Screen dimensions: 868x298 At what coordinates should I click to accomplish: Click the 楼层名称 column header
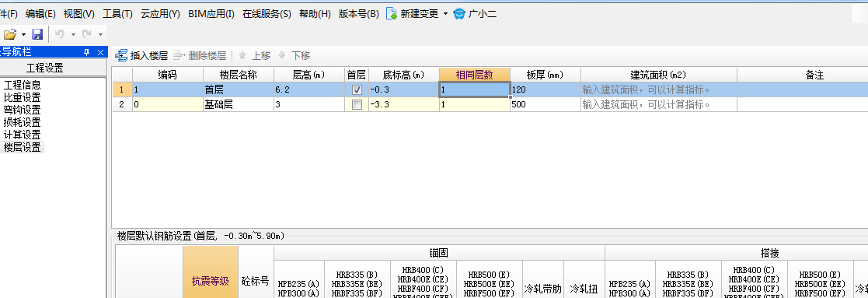[238, 75]
